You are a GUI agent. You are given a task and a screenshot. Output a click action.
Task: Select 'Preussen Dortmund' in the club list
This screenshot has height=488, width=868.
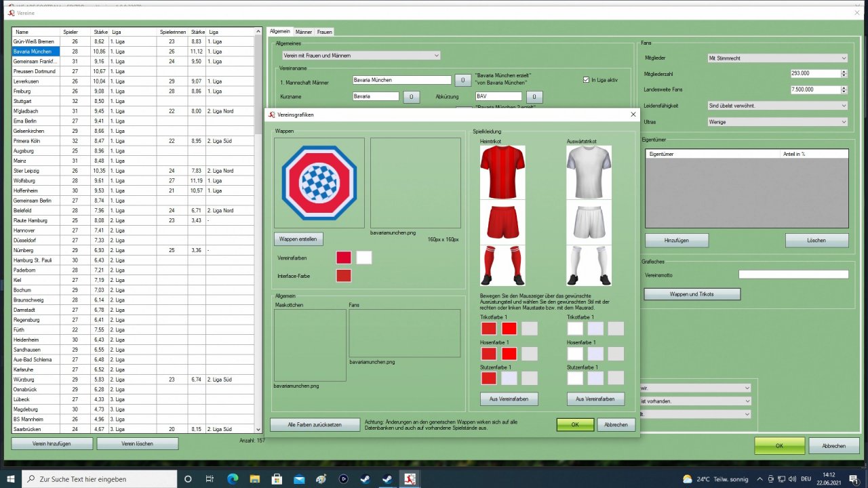pyautogui.click(x=36, y=71)
